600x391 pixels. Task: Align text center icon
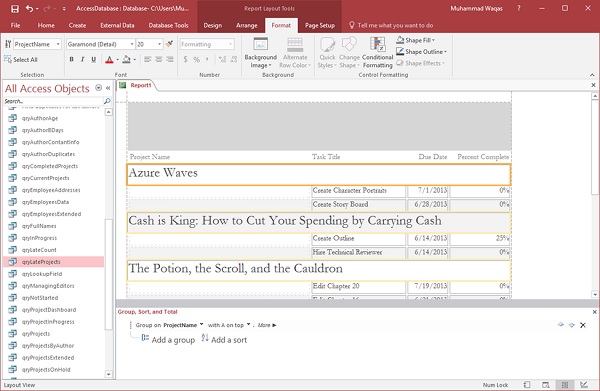click(158, 59)
